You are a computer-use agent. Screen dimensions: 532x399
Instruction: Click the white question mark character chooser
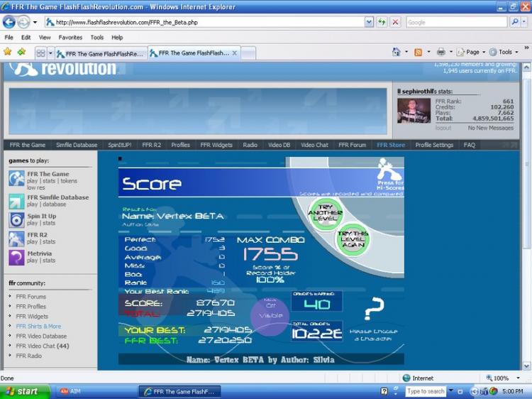[x=373, y=310]
